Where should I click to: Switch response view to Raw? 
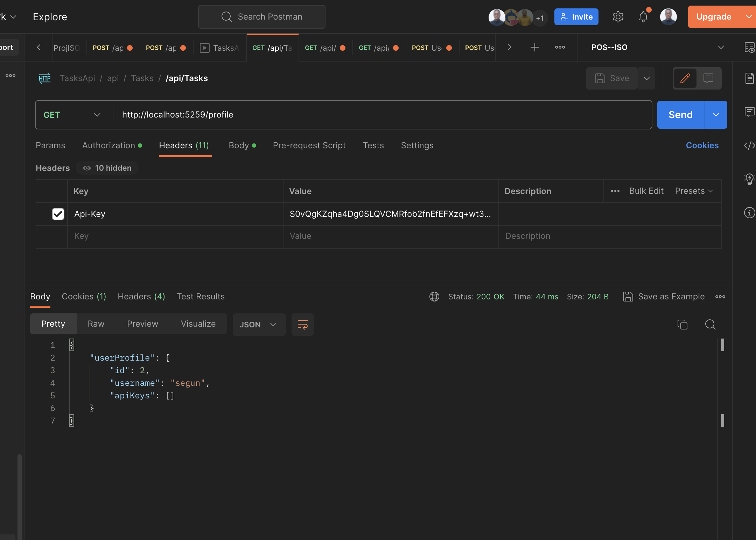click(96, 324)
